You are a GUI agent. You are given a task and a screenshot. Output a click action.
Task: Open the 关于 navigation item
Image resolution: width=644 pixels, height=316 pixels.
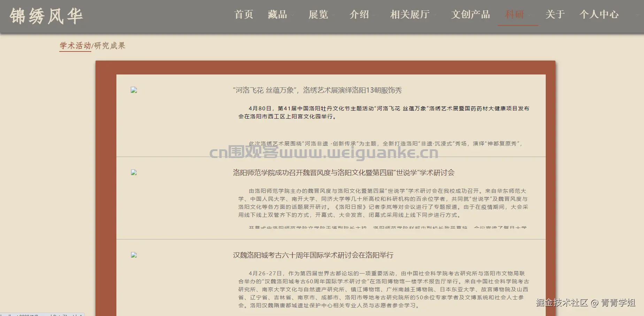[x=554, y=15]
